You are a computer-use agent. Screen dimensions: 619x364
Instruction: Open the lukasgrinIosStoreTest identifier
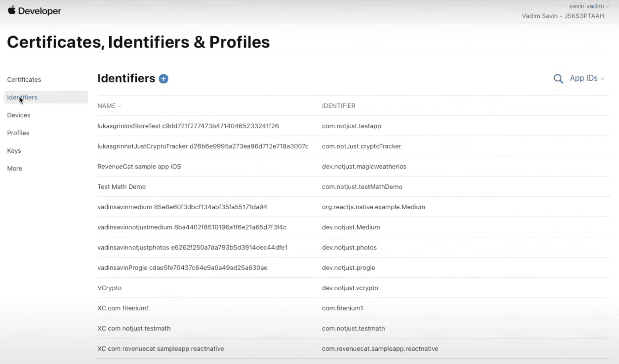188,126
